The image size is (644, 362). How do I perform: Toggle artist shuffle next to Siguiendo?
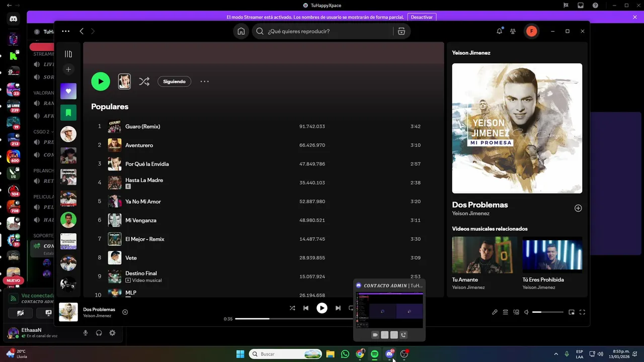144,81
